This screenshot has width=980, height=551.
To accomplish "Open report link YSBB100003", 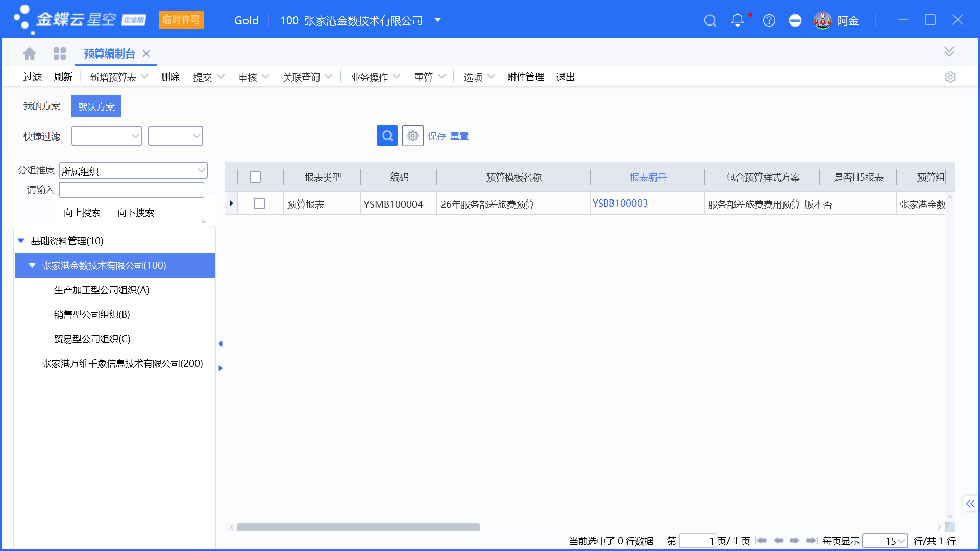I will [620, 203].
